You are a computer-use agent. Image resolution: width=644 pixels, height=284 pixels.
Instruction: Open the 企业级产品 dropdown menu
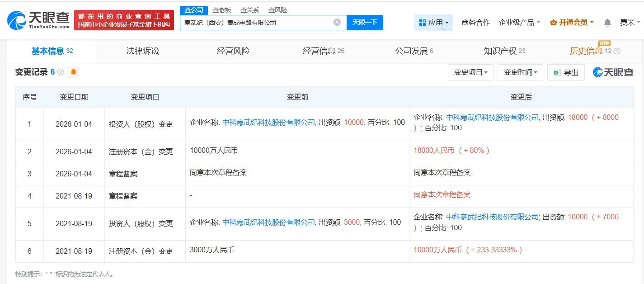point(519,23)
